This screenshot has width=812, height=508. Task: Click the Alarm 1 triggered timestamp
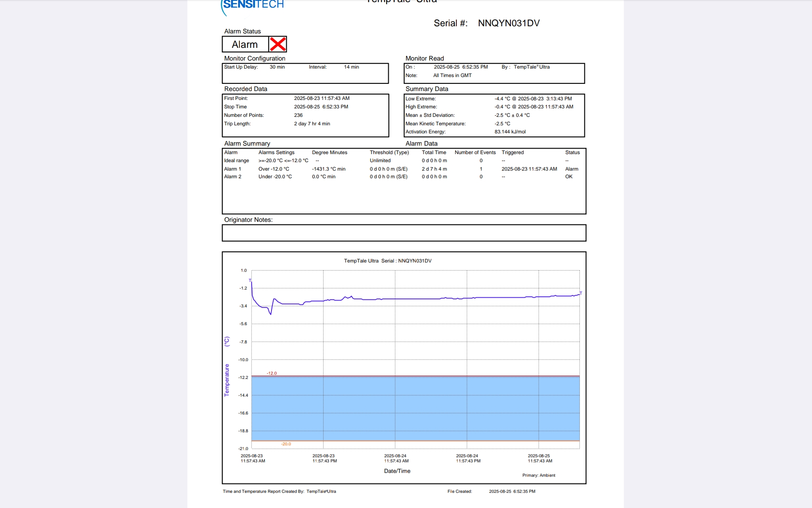click(529, 169)
